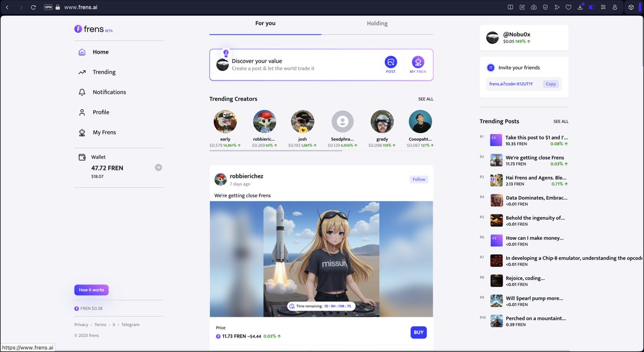Screen dimensions: 644x352
Task: Click the Invite your friends icon
Action: [491, 68]
